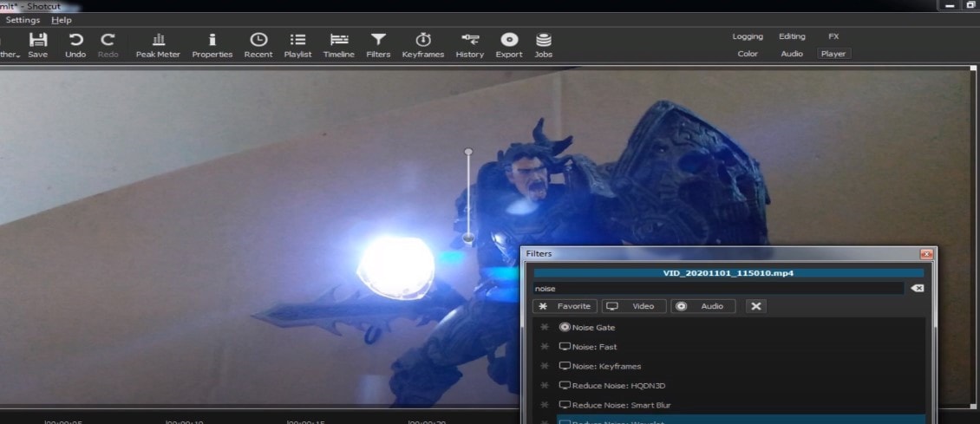The height and width of the screenshot is (424, 980).
Task: Click the VID_20201101_115010.mp4 clip label
Action: pos(728,273)
